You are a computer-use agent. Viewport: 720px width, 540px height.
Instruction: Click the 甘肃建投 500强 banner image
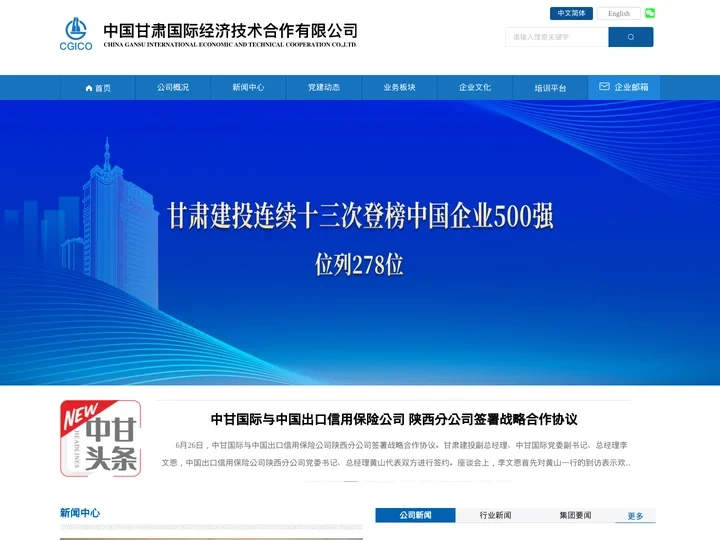point(360,242)
